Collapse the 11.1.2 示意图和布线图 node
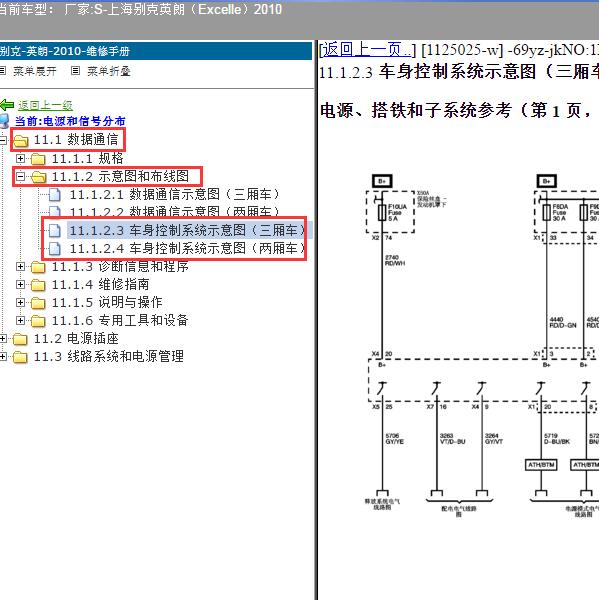Screen dimensions: 599x600 pos(20,176)
